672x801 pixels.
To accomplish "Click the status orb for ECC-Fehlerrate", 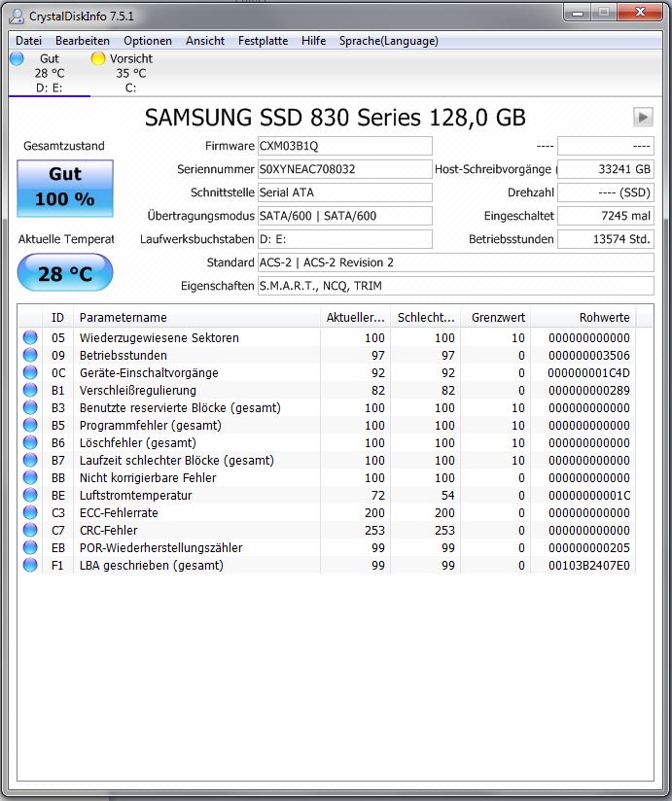I will pyautogui.click(x=30, y=512).
